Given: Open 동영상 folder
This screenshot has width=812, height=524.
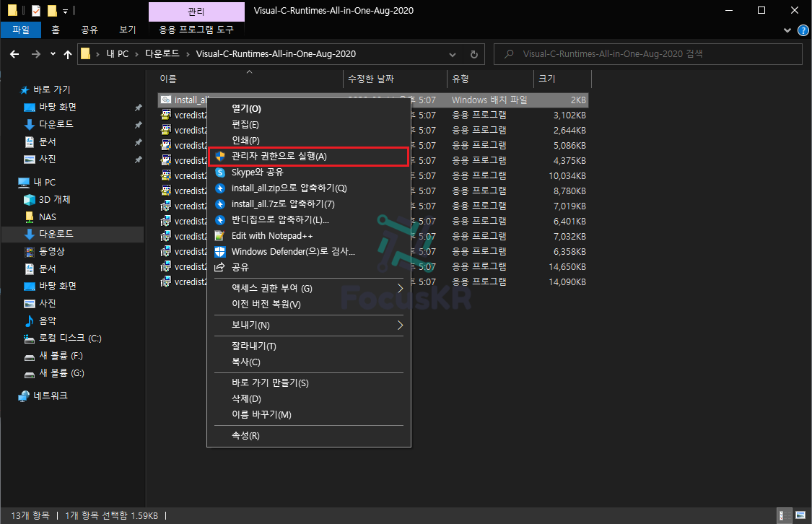Looking at the screenshot, I should click(x=52, y=252).
